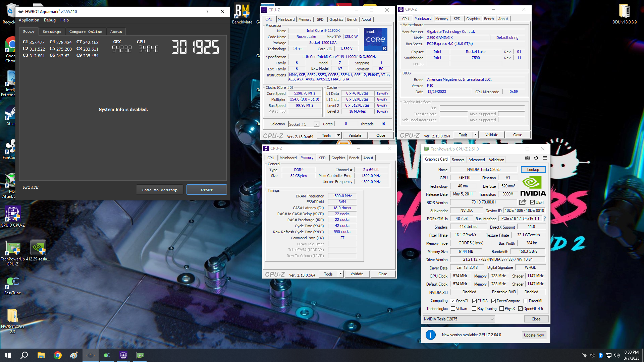Open File Explorer from taskbar
Viewport: 644px width, 362px height.
click(x=41, y=355)
